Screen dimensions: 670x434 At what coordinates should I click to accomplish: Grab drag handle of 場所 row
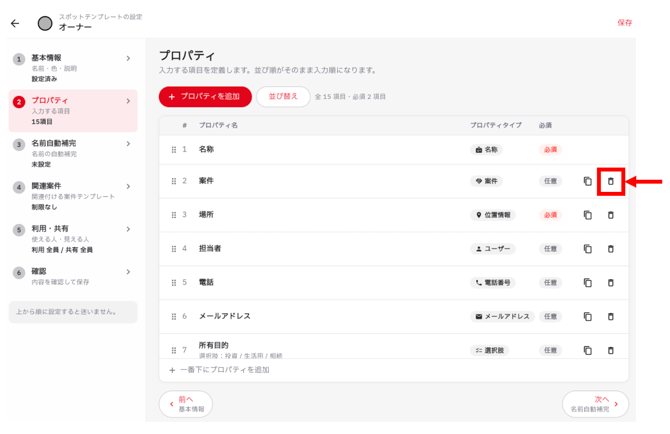173,215
